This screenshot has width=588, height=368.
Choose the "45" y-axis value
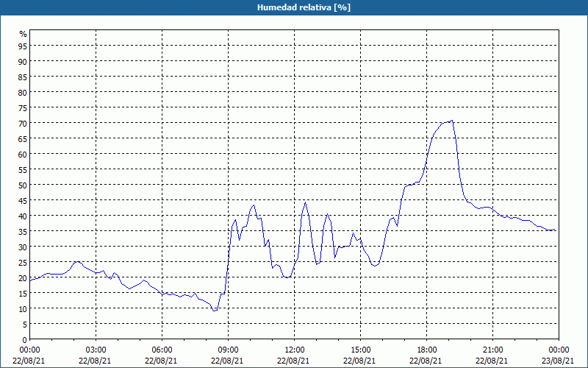pyautogui.click(x=23, y=200)
